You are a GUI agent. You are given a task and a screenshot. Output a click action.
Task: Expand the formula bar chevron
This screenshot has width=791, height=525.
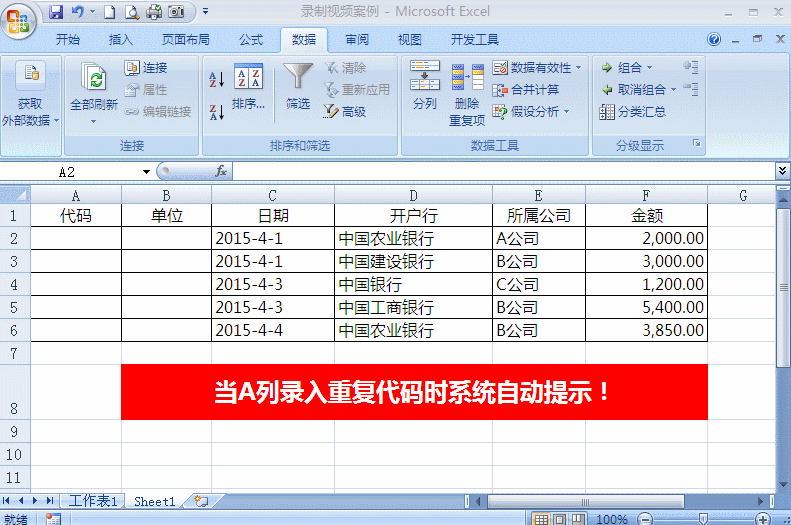[782, 171]
